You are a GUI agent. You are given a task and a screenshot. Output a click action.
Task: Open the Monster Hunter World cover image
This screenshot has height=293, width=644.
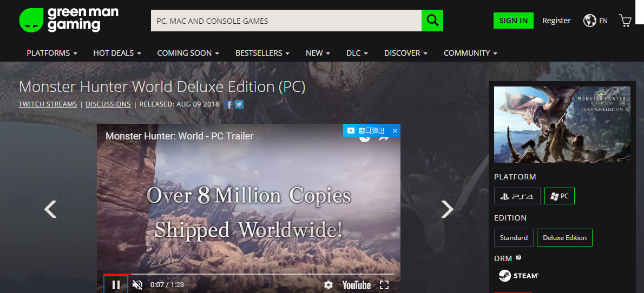(562, 124)
